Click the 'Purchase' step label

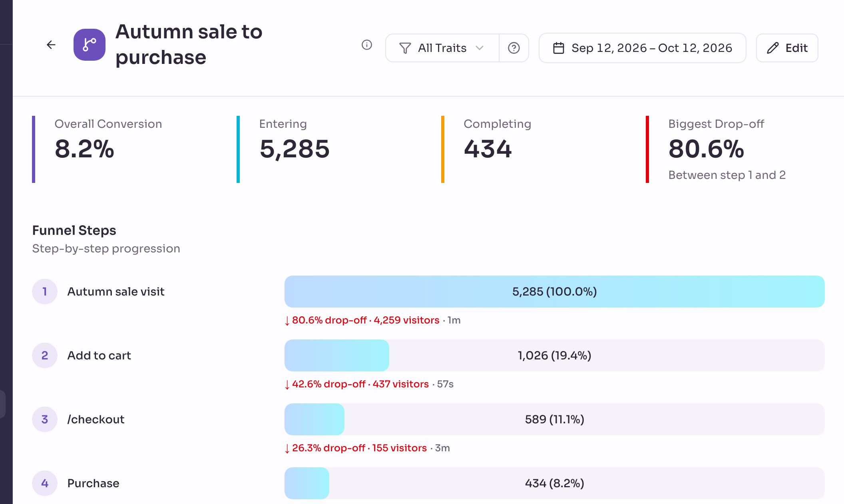[94, 483]
